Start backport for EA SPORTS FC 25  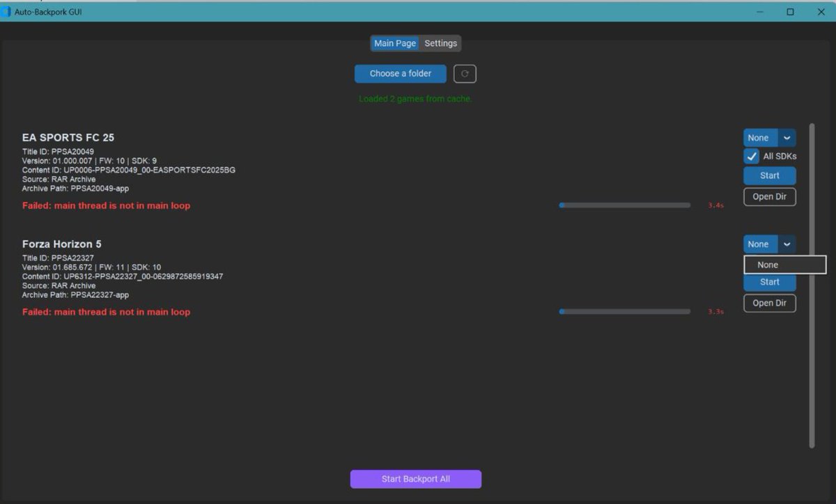point(770,175)
